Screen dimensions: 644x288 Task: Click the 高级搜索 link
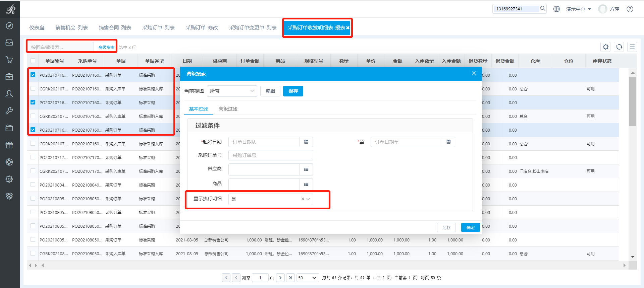pos(106,48)
